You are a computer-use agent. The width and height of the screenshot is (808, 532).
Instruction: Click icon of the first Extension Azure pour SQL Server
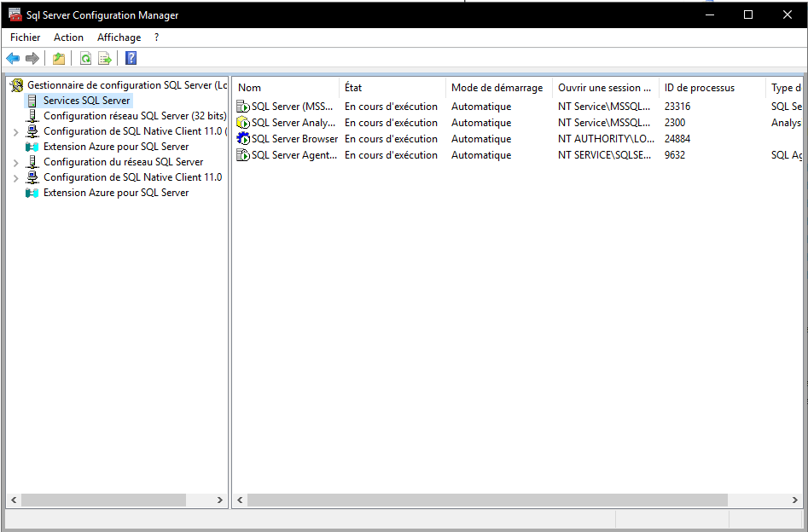click(x=32, y=147)
